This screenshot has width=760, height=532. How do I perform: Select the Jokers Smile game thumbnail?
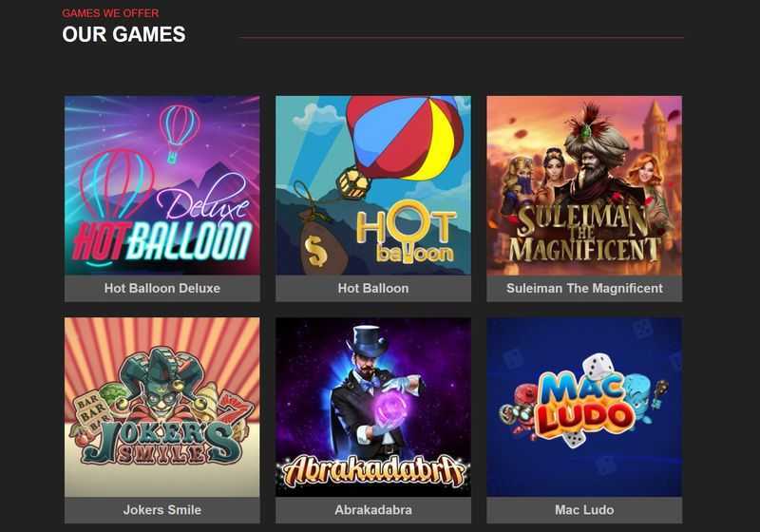[x=161, y=407]
